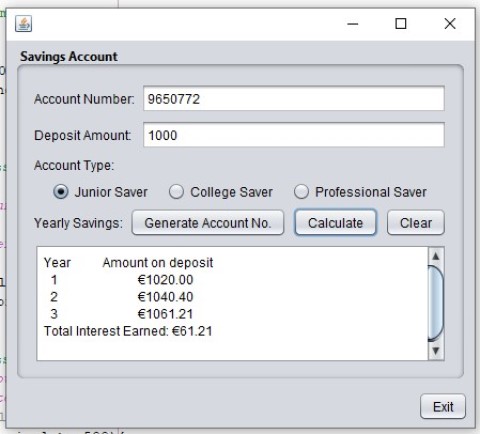Click the Generate Account No. button
Screen dimensions: 480x434
coord(208,223)
